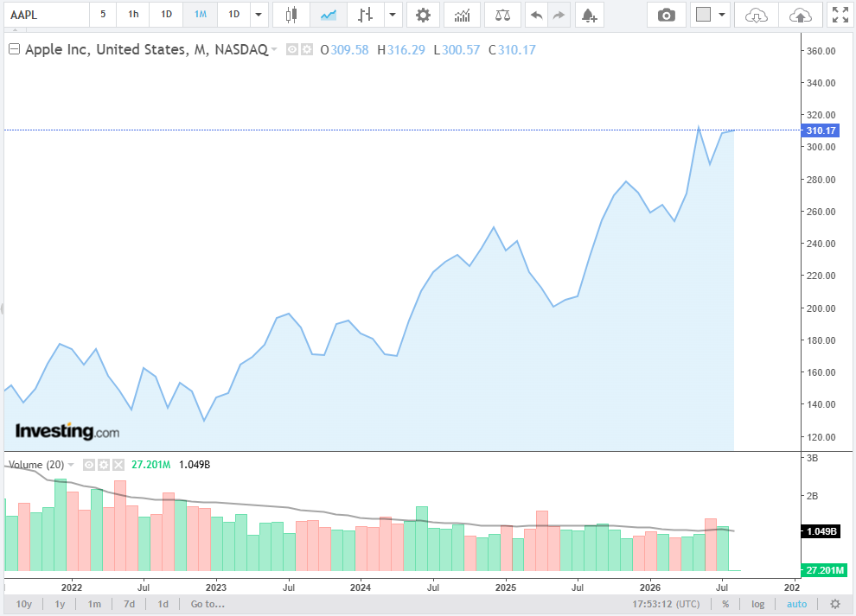Save chart layout to cloud
Viewport: 856px width, 616px height.
point(801,15)
